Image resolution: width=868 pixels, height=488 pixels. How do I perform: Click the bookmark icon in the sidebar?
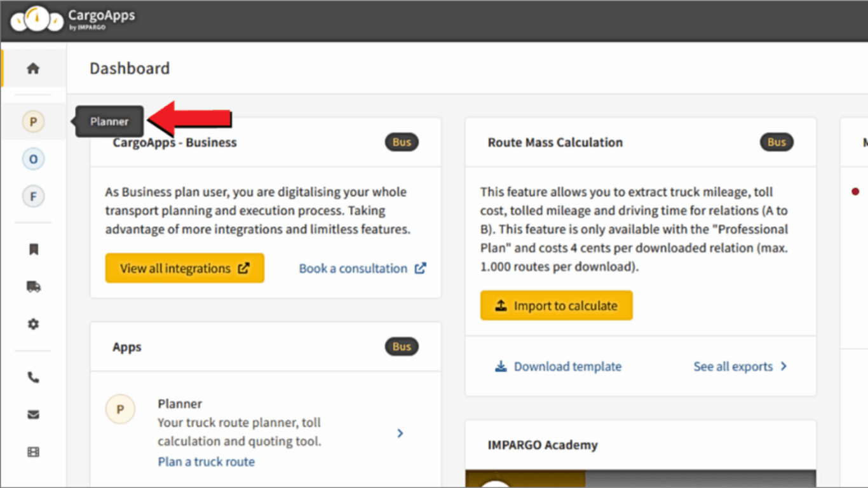[x=33, y=250]
